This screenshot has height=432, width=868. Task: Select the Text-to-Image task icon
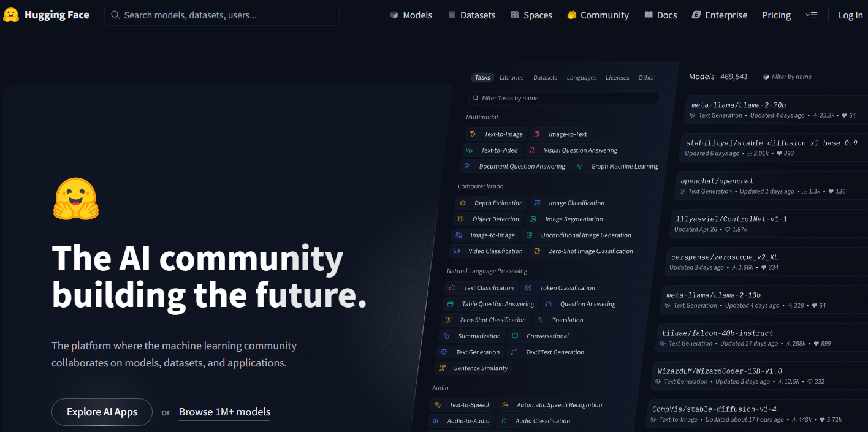pos(473,134)
